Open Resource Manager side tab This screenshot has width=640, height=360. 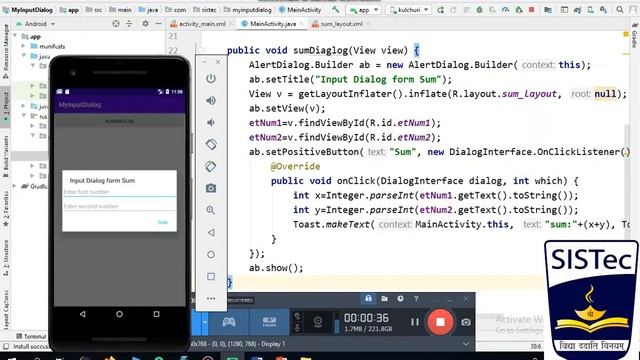pos(5,50)
